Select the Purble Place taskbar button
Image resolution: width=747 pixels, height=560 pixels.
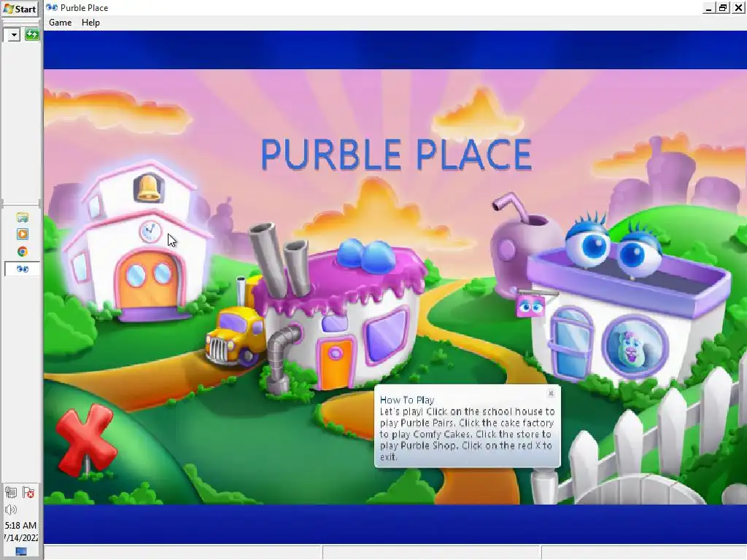22,268
